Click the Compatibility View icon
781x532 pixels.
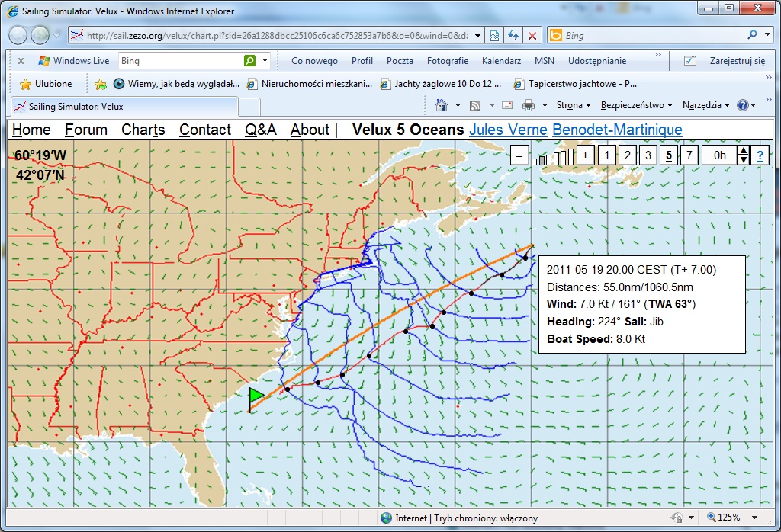coord(494,35)
